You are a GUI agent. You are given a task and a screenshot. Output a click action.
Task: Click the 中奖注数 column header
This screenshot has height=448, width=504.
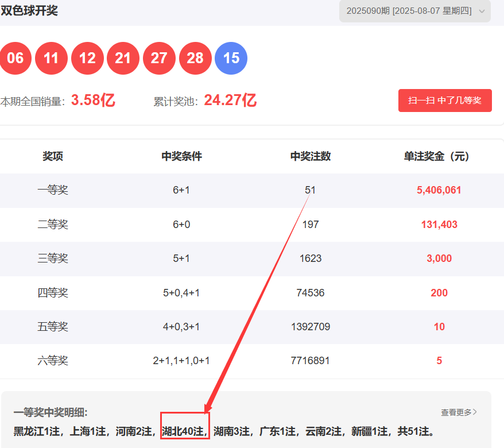coord(310,156)
